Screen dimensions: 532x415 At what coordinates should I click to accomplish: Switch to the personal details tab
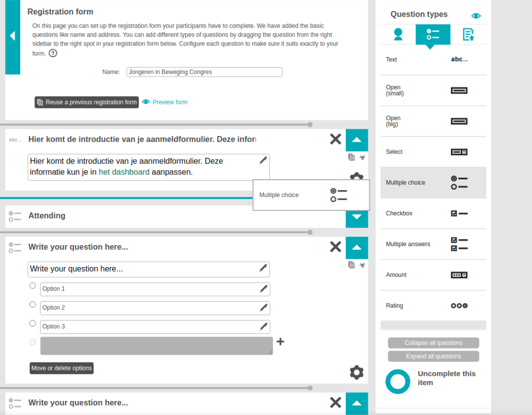[398, 34]
